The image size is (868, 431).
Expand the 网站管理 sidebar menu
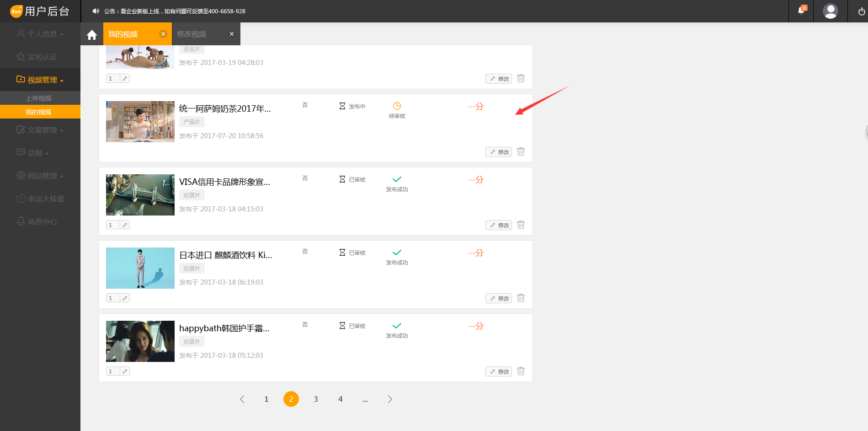point(40,176)
